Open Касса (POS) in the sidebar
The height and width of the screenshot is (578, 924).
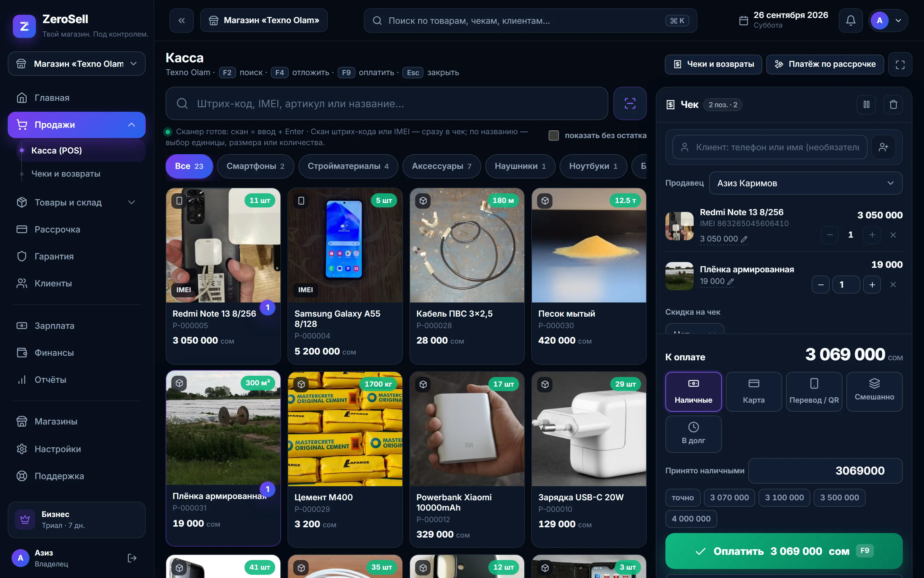point(81,151)
